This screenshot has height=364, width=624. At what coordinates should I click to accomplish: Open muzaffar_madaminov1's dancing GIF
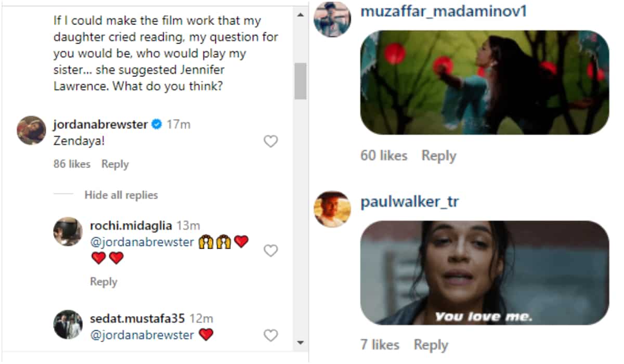point(484,82)
